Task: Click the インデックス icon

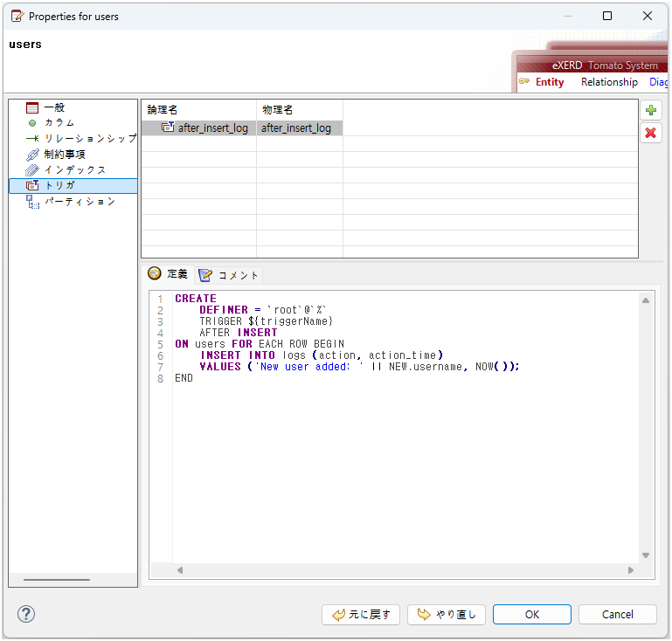Action: click(32, 170)
